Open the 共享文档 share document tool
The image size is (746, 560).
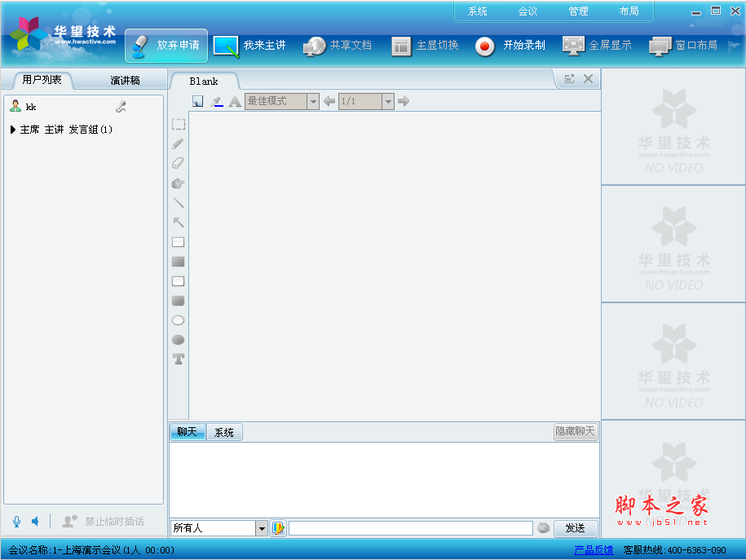pos(337,46)
